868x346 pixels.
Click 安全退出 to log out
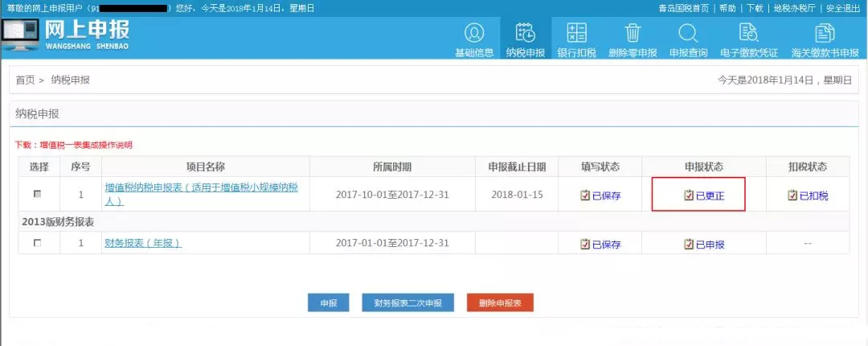[x=842, y=8]
